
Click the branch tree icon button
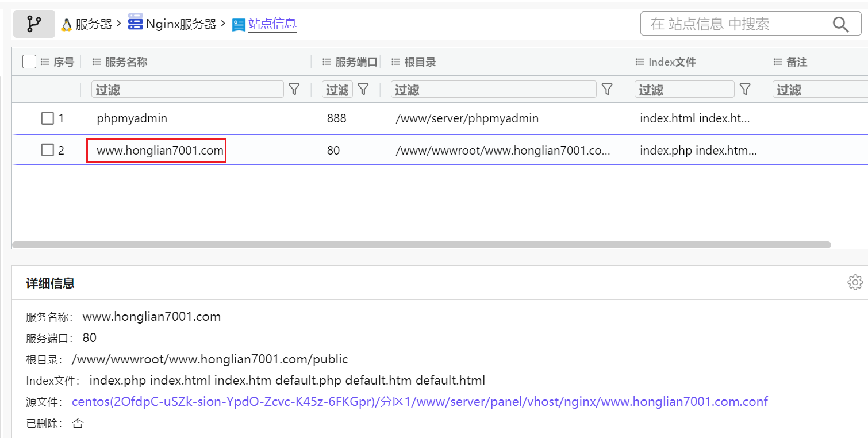pyautogui.click(x=34, y=24)
